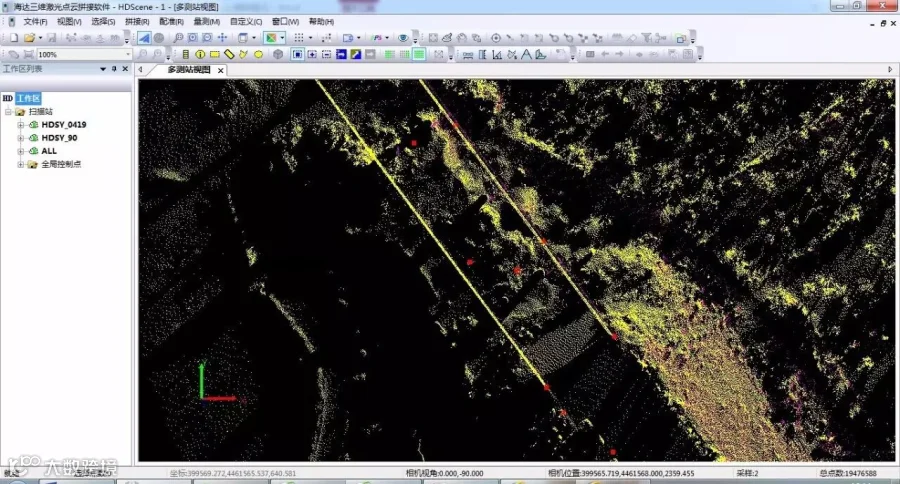The height and width of the screenshot is (484, 900).
Task: Open the 量测(M) menu
Action: point(208,21)
